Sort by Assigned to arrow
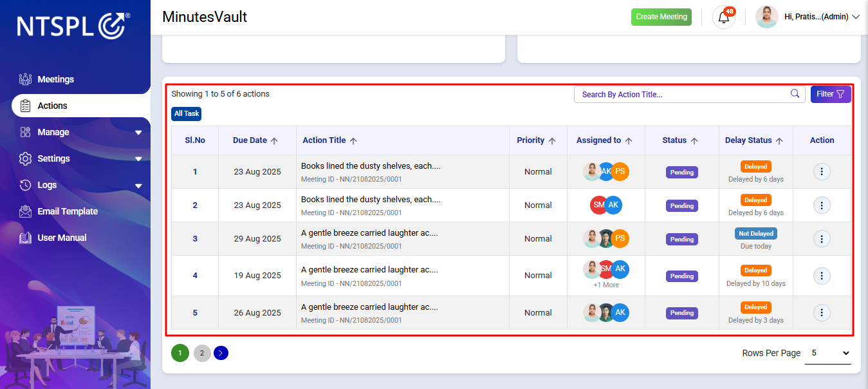The width and height of the screenshot is (868, 389). tap(629, 140)
